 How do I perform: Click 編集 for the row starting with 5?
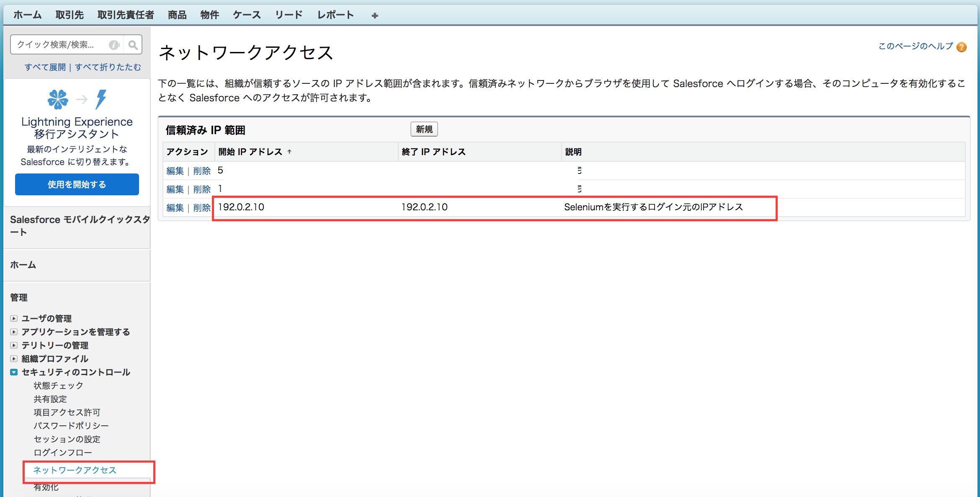coord(175,171)
